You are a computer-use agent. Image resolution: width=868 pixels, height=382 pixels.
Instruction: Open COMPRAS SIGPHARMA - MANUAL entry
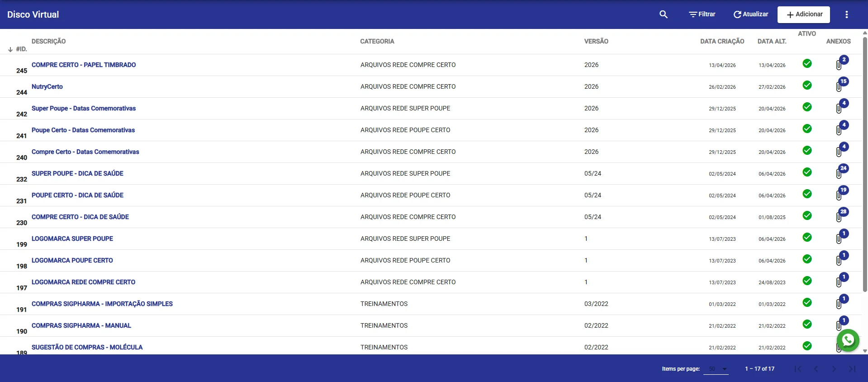81,325
